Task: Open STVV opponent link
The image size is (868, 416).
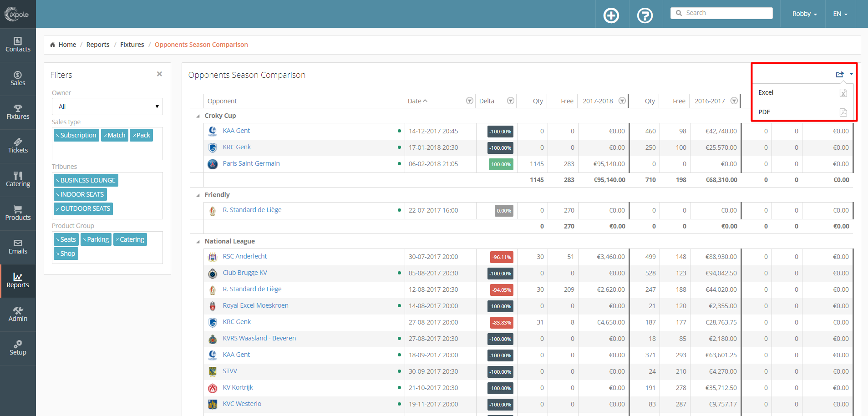Action: click(230, 371)
